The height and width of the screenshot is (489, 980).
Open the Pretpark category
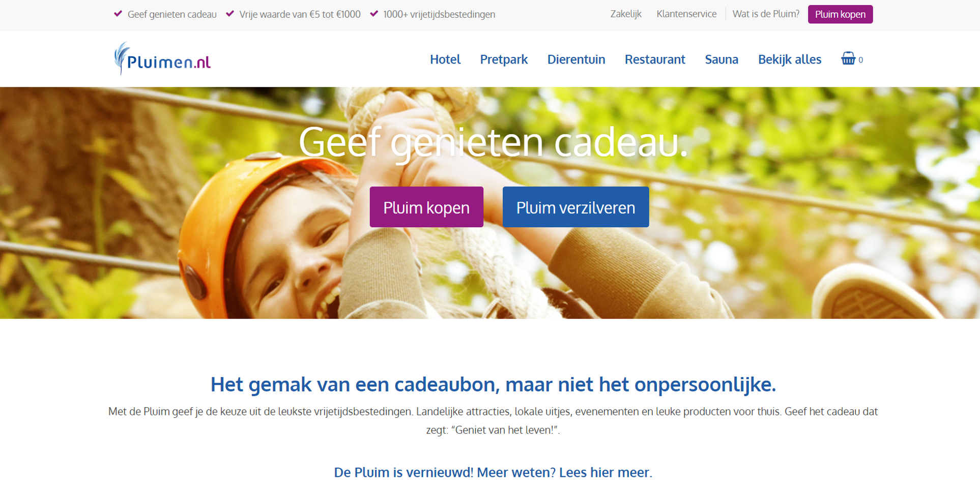(x=504, y=59)
